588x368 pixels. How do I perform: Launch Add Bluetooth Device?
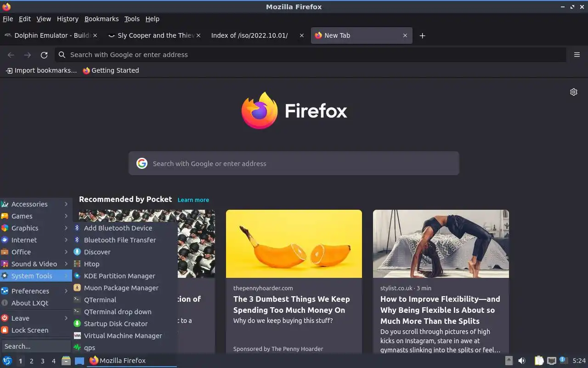(124, 228)
